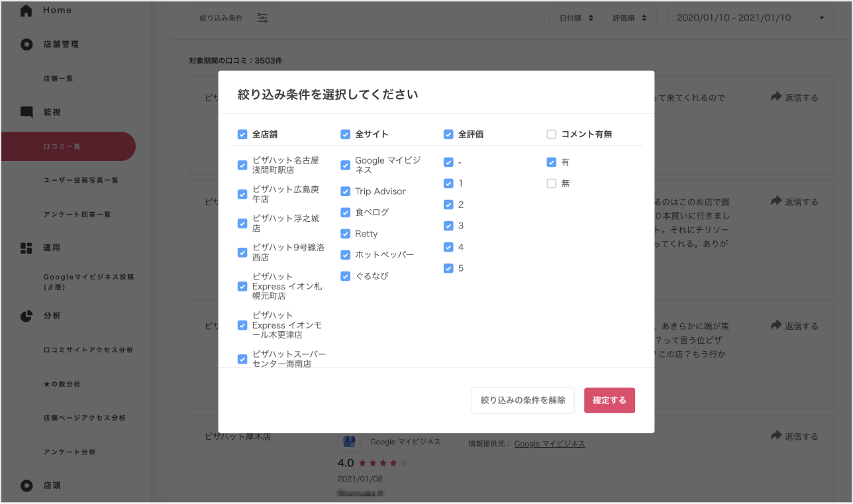
Task: Uncheck the rating 1 checkbox
Action: [x=448, y=183]
